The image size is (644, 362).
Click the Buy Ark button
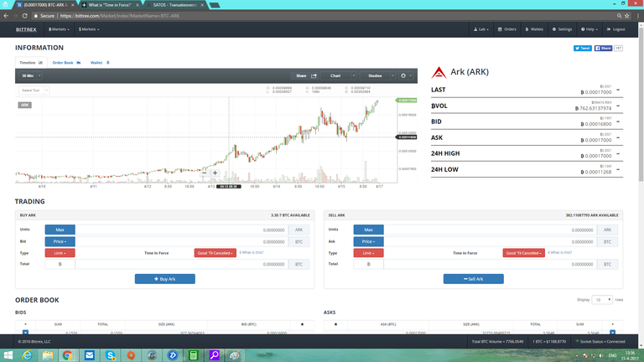(164, 279)
